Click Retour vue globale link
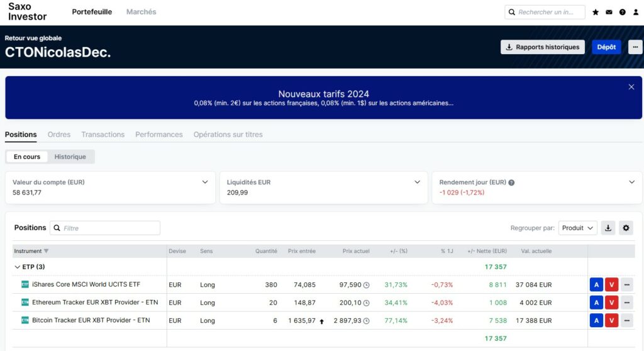Image resolution: width=644 pixels, height=351 pixels. (33, 38)
